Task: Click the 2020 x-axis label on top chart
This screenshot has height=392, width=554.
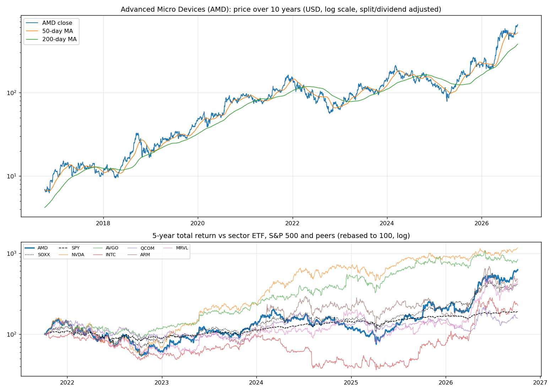Action: point(198,223)
